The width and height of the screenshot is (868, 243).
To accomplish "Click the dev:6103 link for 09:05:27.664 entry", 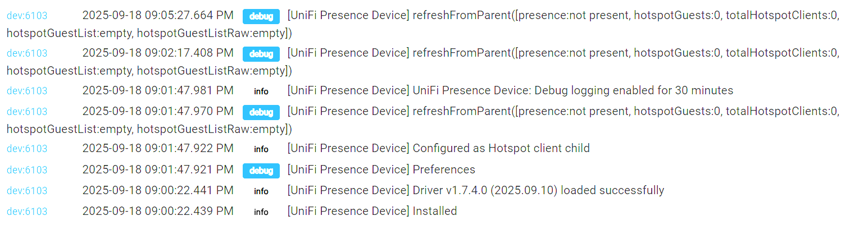I will 27,16.
